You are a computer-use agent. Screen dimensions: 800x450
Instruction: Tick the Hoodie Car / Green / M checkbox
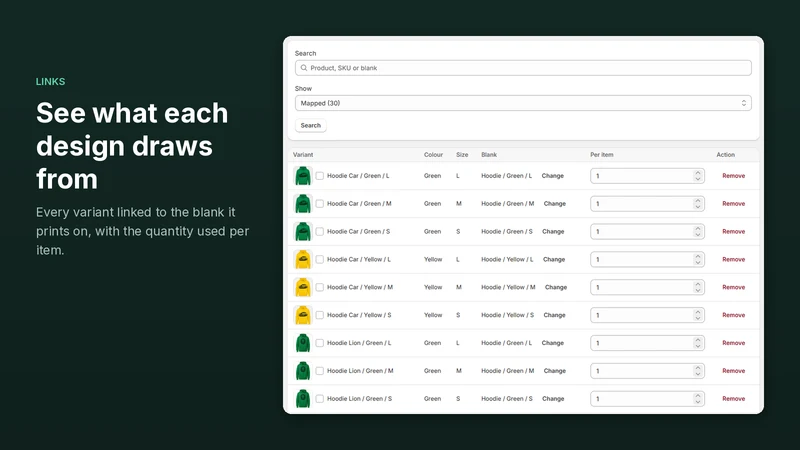point(319,204)
